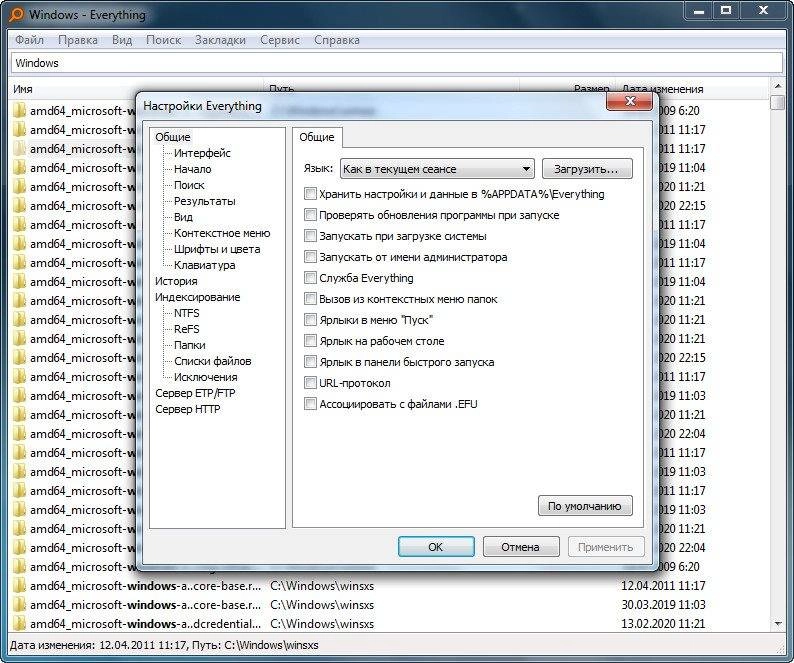Click the results list scroll down arrow
The height and width of the screenshot is (663, 794).
point(777,623)
